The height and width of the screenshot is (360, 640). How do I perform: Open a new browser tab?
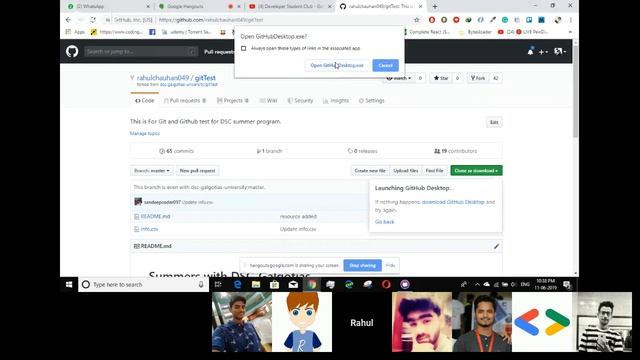(x=435, y=7)
